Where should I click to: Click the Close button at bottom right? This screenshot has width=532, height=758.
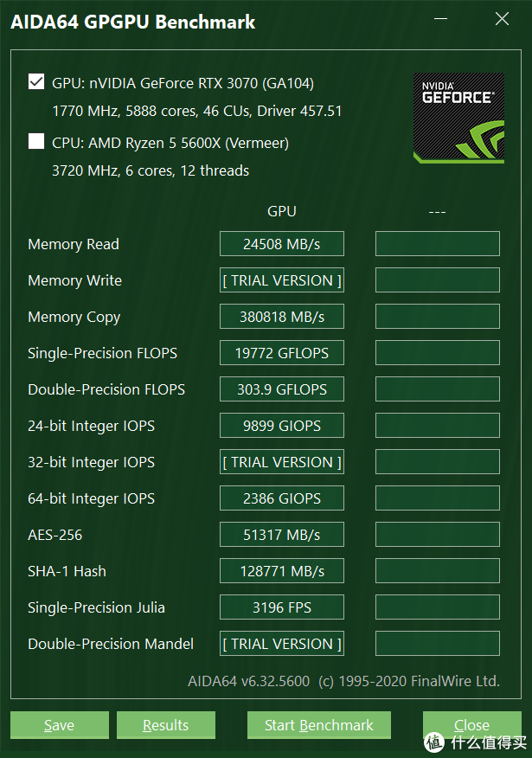(471, 725)
